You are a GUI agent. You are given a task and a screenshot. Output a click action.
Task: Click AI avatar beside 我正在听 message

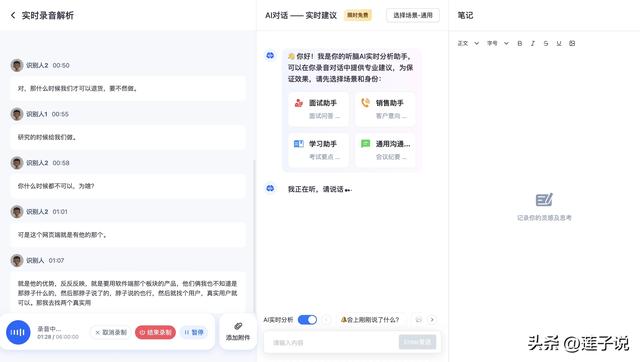(270, 188)
